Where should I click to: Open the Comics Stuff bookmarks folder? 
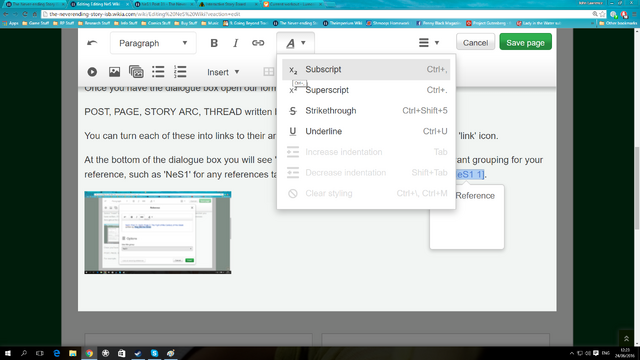pyautogui.click(x=156, y=23)
